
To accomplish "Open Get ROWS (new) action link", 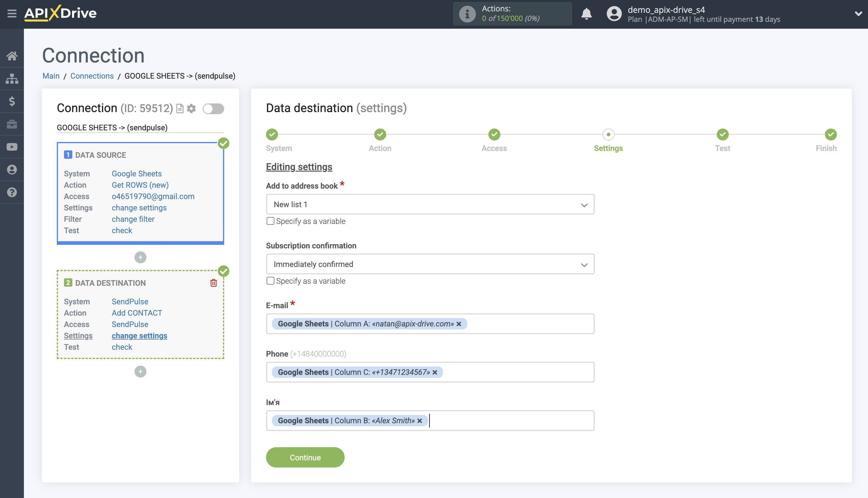I will pos(140,185).
